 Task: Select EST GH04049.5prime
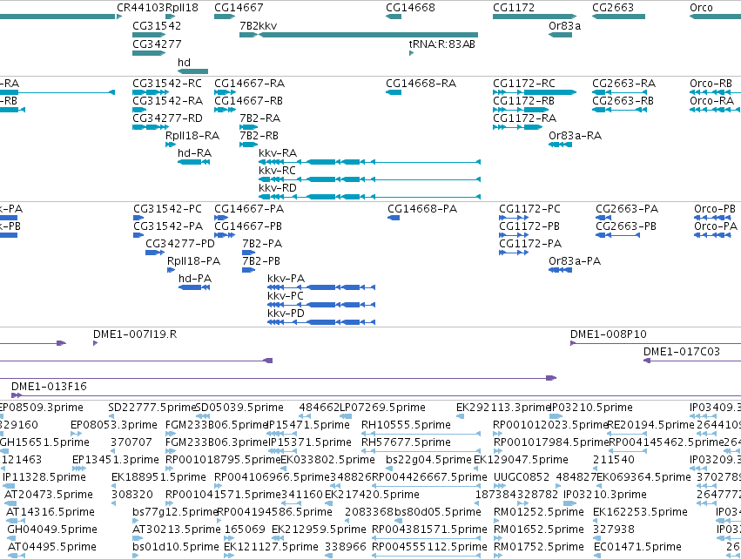point(52,530)
